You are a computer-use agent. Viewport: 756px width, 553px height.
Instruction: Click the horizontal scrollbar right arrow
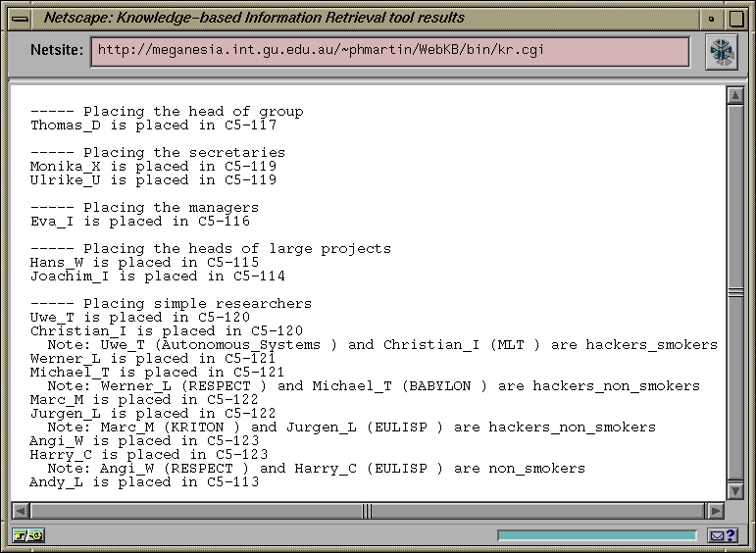pos(715,511)
